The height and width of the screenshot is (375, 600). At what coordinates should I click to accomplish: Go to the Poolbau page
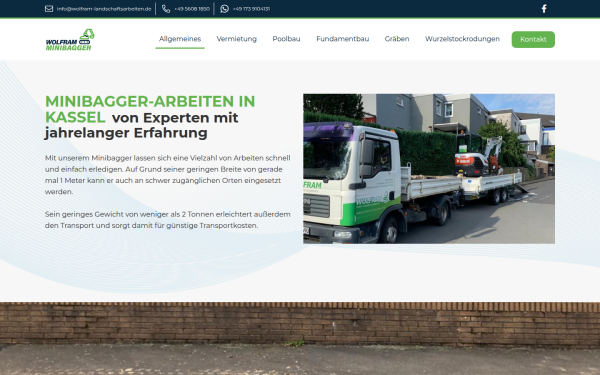click(x=286, y=39)
